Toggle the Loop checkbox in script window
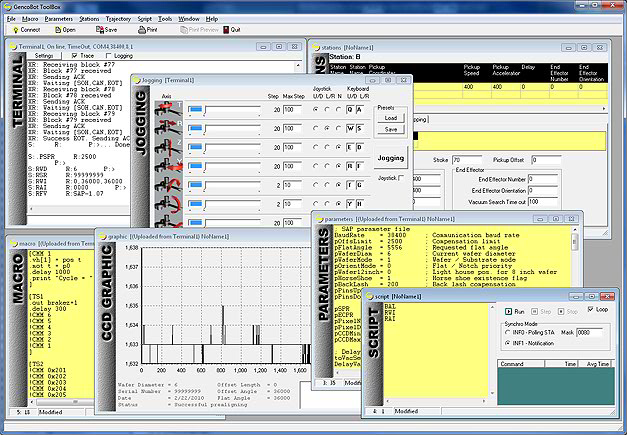The width and height of the screenshot is (627, 435). pos(591,309)
